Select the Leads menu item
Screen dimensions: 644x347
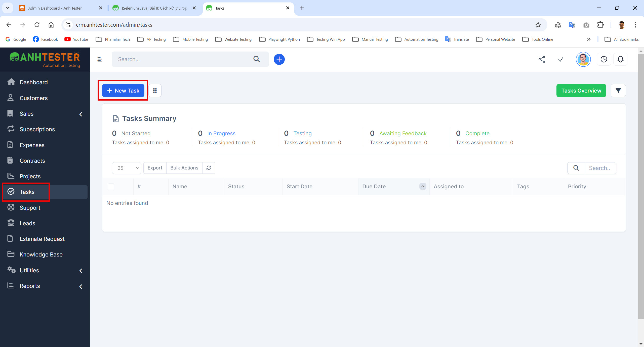click(27, 223)
